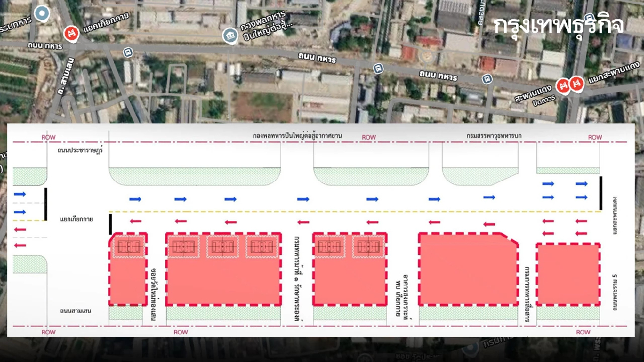Select bus stop icon between the ถนน ทหาร labels

(x=378, y=68)
